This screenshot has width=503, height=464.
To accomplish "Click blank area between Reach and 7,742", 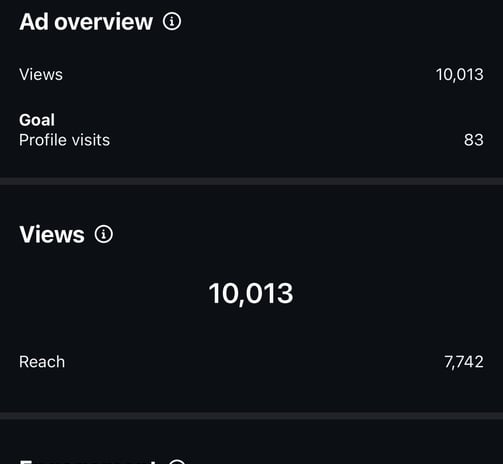I will (x=253, y=362).
